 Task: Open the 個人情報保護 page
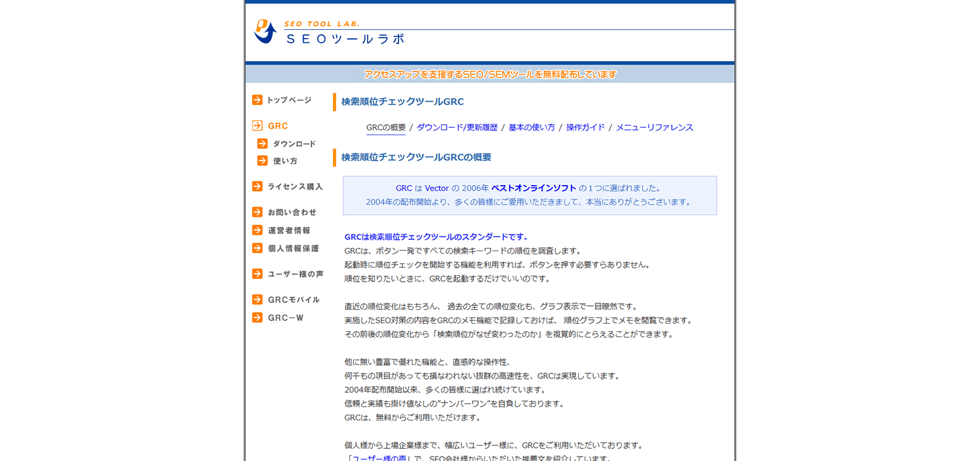coord(290,248)
